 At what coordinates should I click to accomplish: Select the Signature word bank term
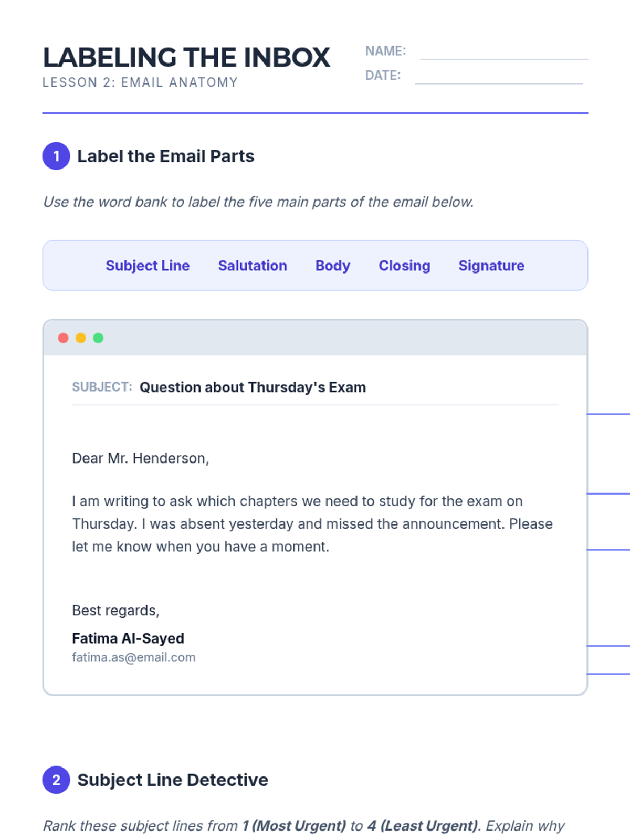point(491,266)
